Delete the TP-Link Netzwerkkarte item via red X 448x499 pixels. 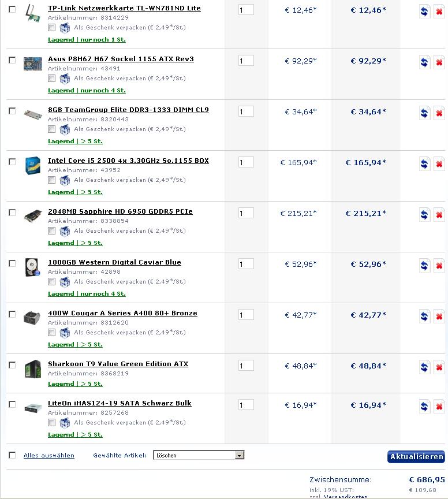439,12
